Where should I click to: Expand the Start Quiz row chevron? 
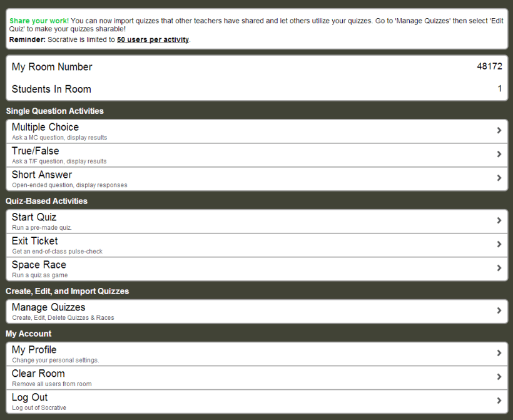pos(499,220)
